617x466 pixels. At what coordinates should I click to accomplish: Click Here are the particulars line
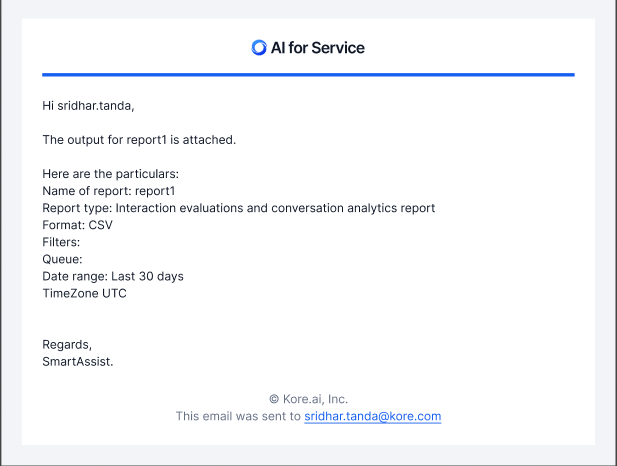tap(111, 174)
